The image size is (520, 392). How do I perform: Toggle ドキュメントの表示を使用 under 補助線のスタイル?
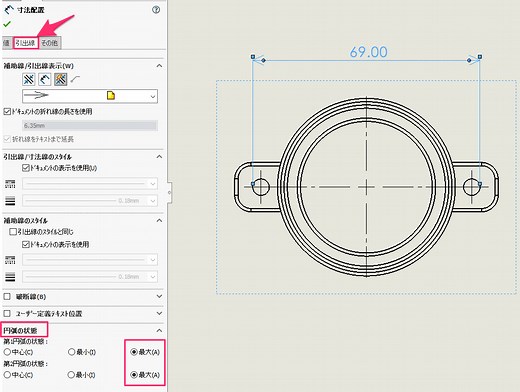tap(25, 244)
